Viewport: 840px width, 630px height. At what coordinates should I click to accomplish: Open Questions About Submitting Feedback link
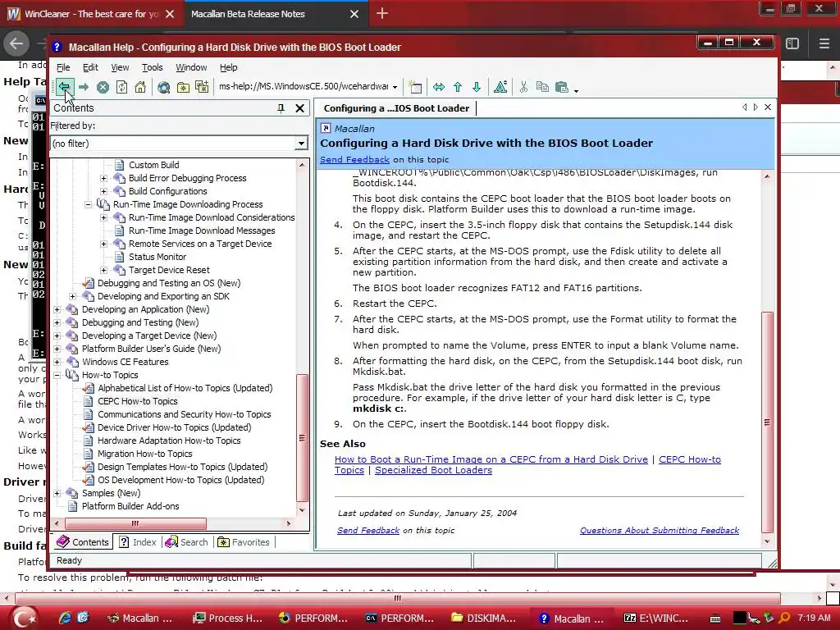point(660,531)
